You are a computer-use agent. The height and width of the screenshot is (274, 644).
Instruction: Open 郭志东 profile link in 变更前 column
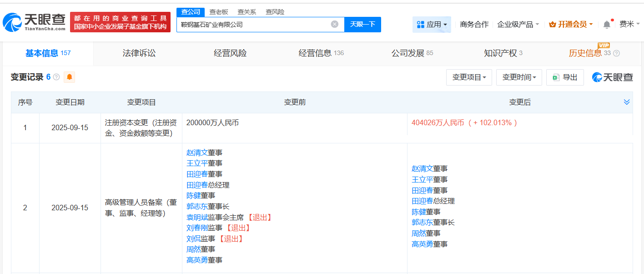click(x=196, y=206)
